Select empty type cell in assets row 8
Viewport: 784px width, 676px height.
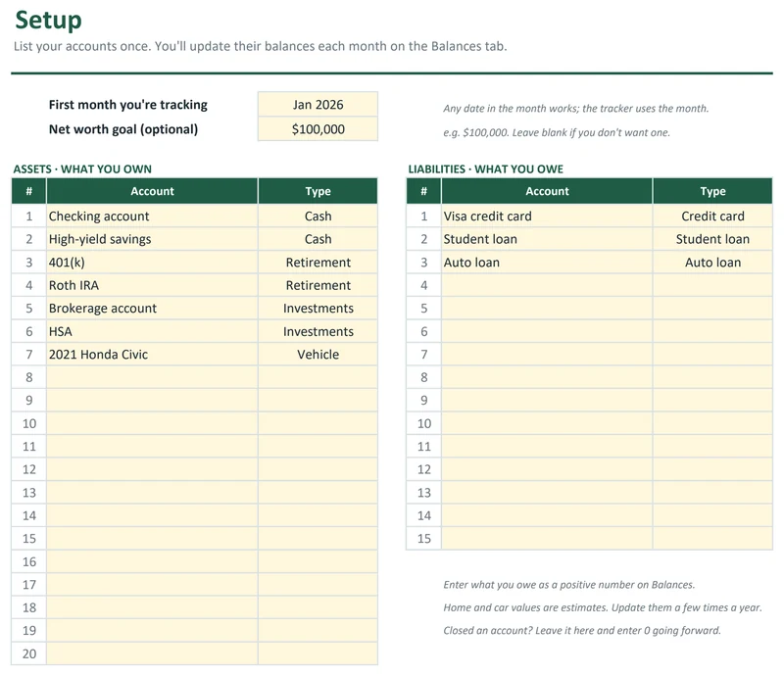[318, 377]
